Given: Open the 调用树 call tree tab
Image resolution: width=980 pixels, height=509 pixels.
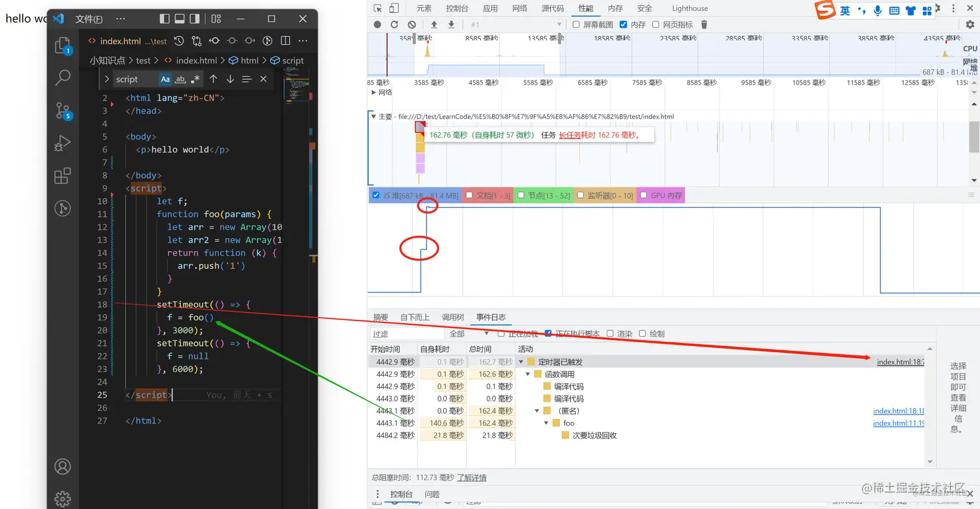Looking at the screenshot, I should click(x=453, y=317).
